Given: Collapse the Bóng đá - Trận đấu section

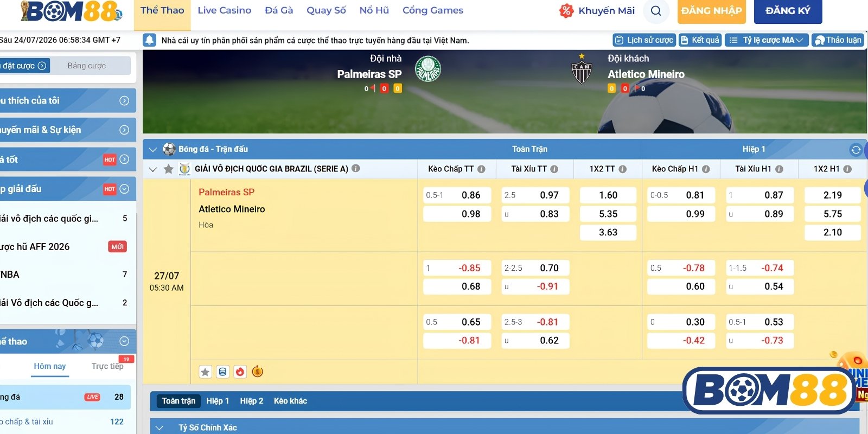Looking at the screenshot, I should pos(152,149).
